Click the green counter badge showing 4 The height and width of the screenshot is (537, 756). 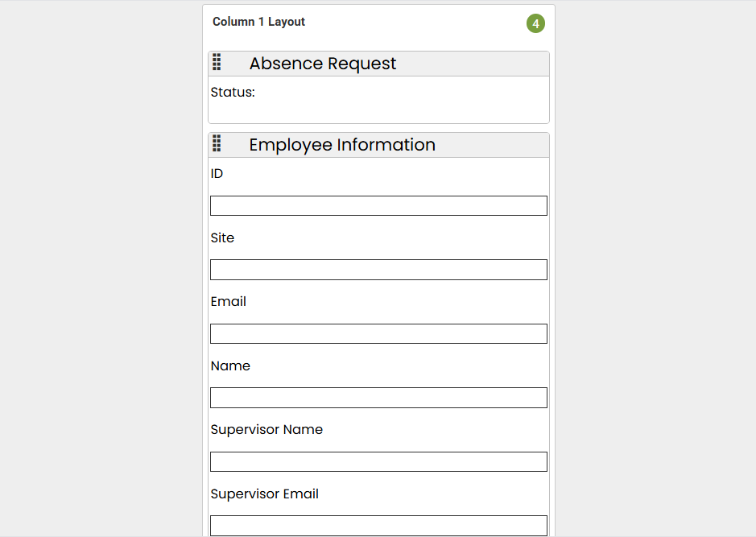535,24
